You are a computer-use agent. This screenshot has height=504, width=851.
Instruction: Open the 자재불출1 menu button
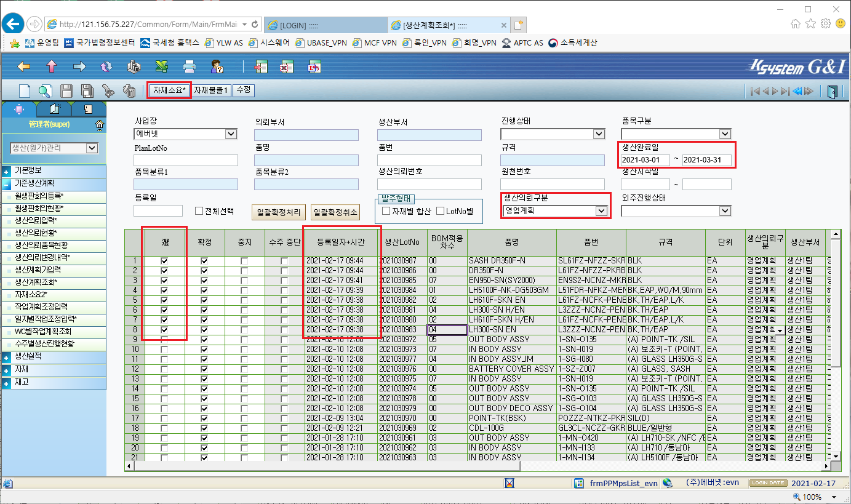pos(212,90)
